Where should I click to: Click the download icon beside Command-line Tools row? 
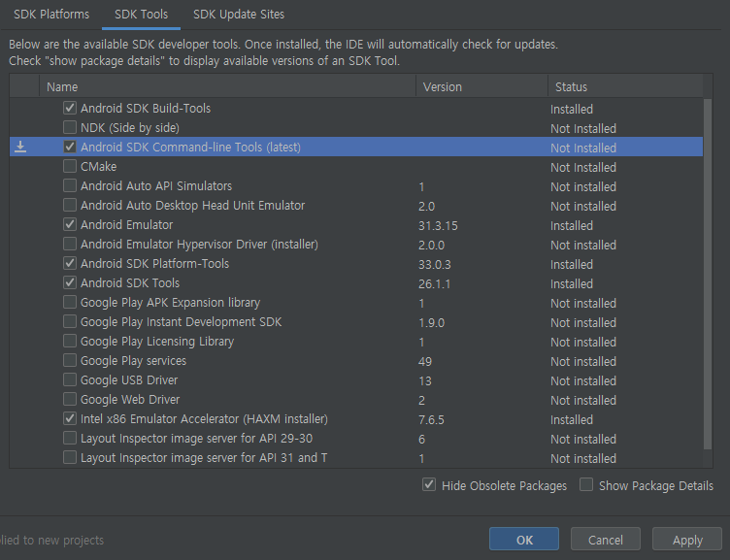[x=20, y=148]
